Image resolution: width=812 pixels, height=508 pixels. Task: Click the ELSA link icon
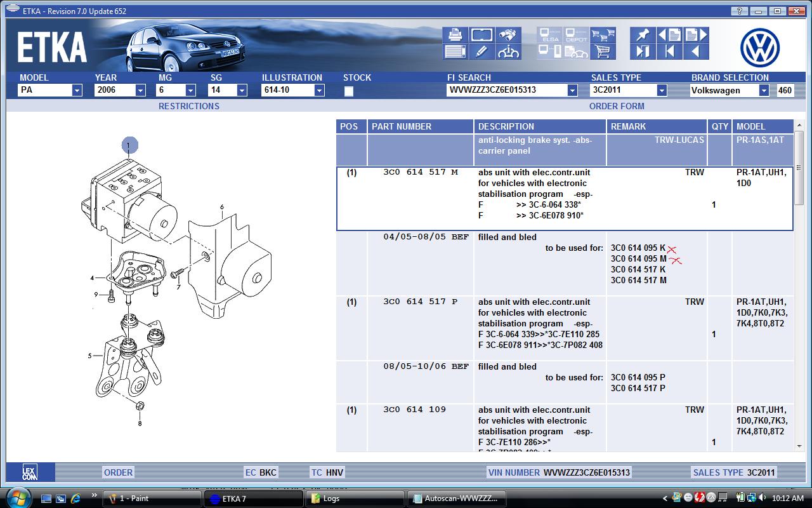[x=549, y=35]
